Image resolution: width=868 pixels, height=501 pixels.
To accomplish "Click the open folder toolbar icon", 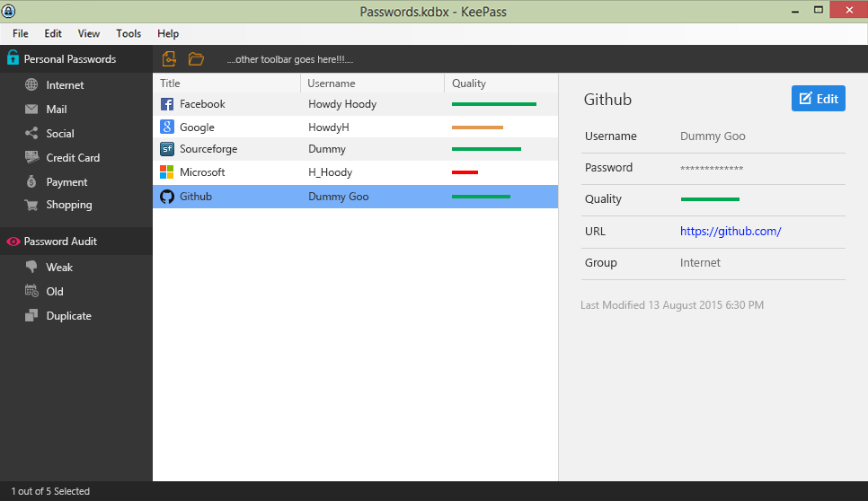I will pos(196,59).
